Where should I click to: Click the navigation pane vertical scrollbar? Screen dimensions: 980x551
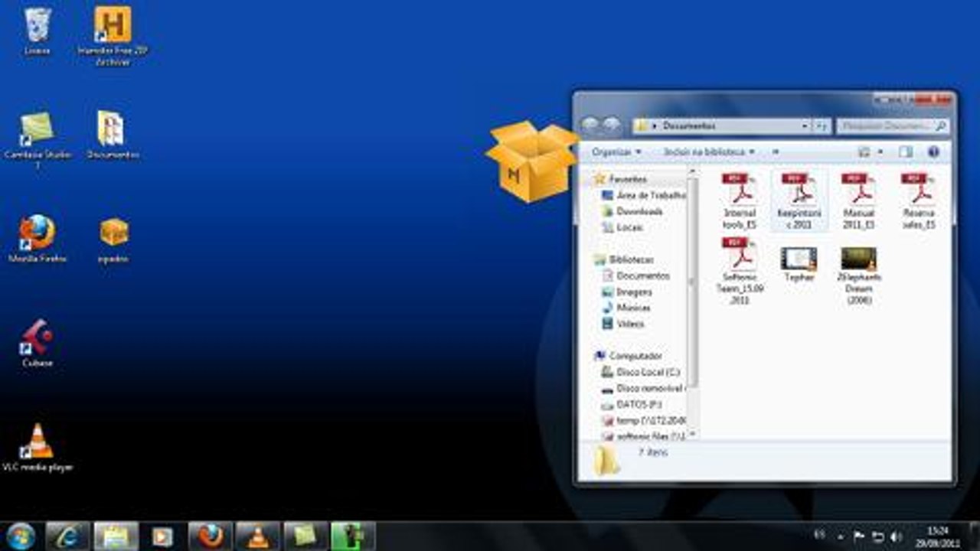[x=693, y=285]
